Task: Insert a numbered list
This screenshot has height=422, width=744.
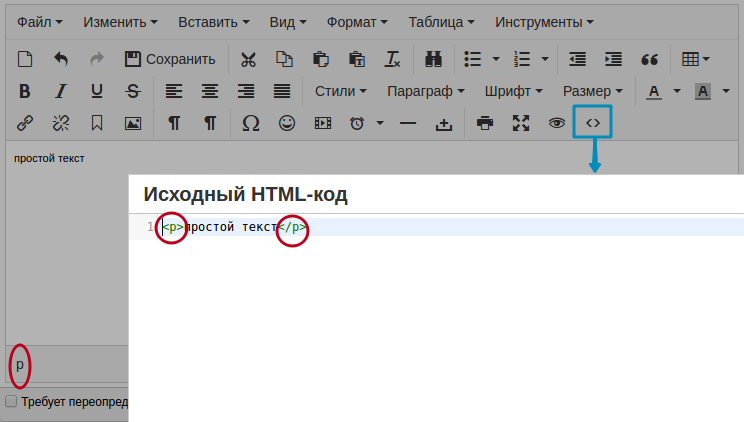Action: point(522,59)
